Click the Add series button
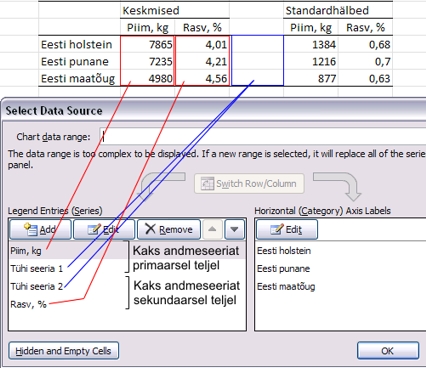This screenshot has width=426, height=368. [40, 229]
